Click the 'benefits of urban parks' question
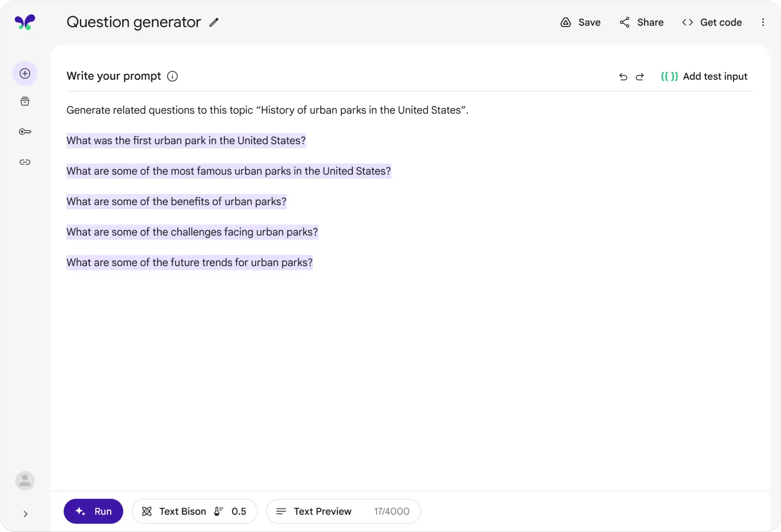 tap(177, 201)
